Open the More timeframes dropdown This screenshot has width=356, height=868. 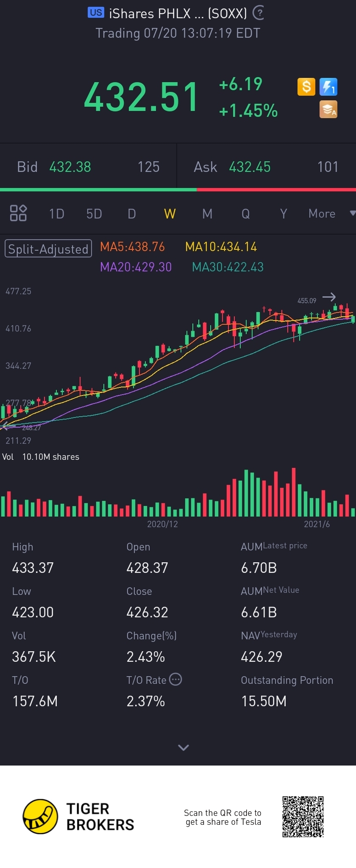(331, 214)
